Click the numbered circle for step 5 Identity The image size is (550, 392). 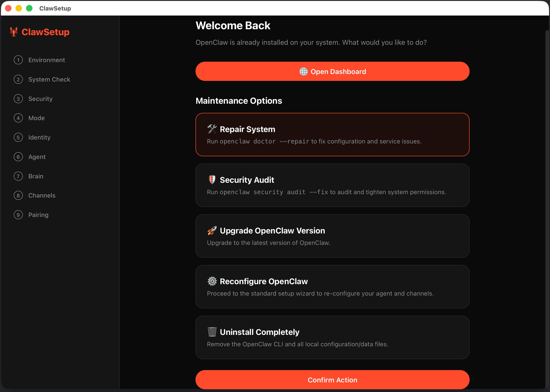click(x=18, y=137)
